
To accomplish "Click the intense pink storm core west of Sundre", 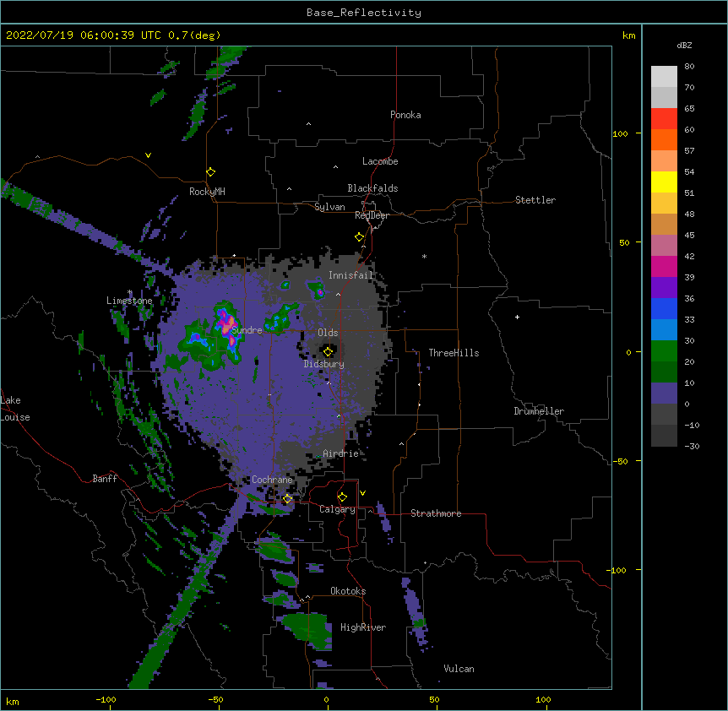I will 227,326.
